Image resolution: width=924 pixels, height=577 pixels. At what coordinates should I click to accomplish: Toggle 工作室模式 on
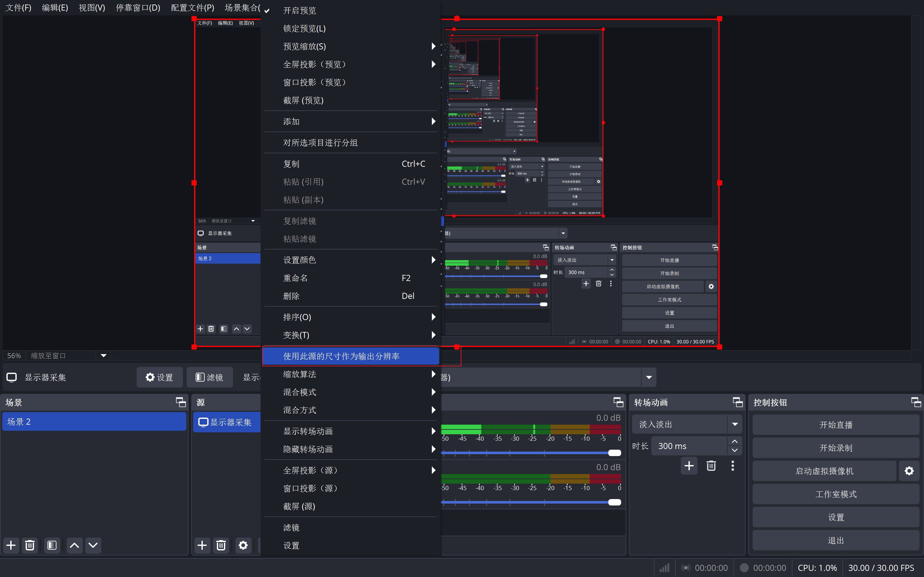tap(835, 494)
